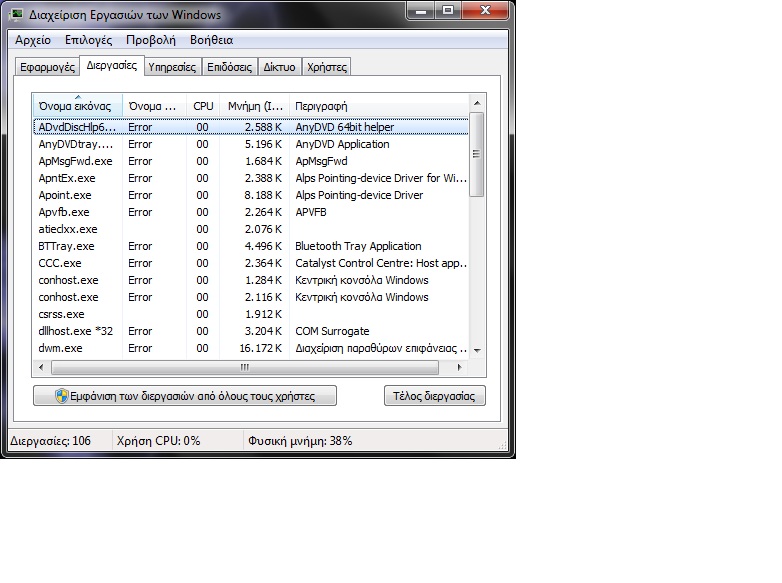Click the 8.188 K memory value
Viewport: 782px width, 583px height.
pos(263,195)
